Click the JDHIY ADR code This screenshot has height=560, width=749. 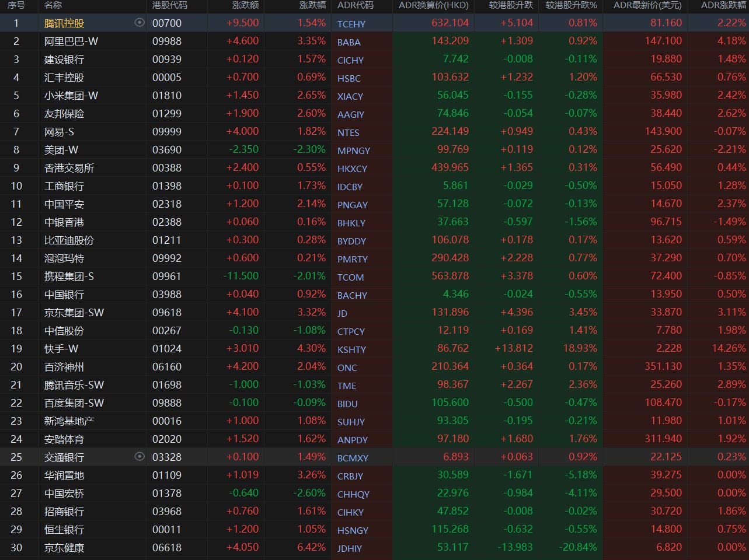(x=350, y=548)
